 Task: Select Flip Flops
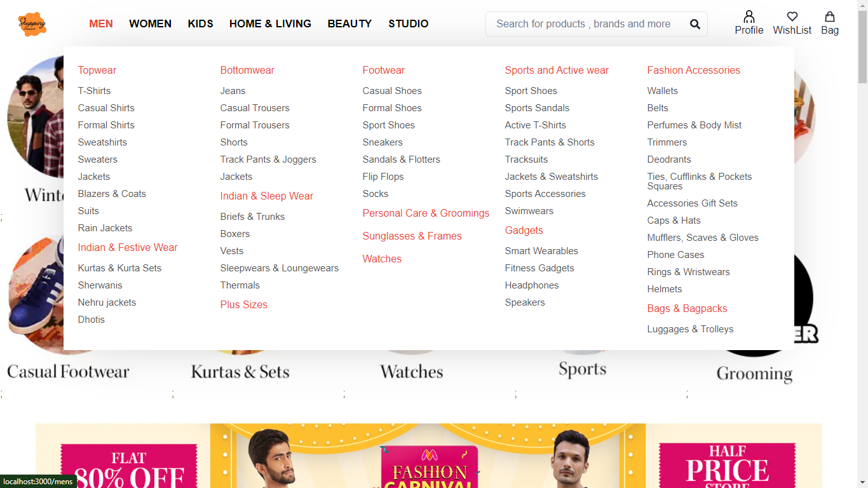pyautogui.click(x=383, y=177)
